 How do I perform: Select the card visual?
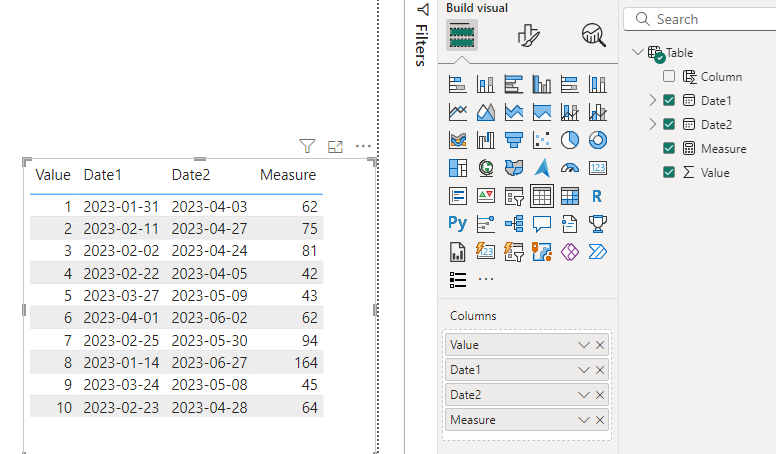click(x=598, y=168)
